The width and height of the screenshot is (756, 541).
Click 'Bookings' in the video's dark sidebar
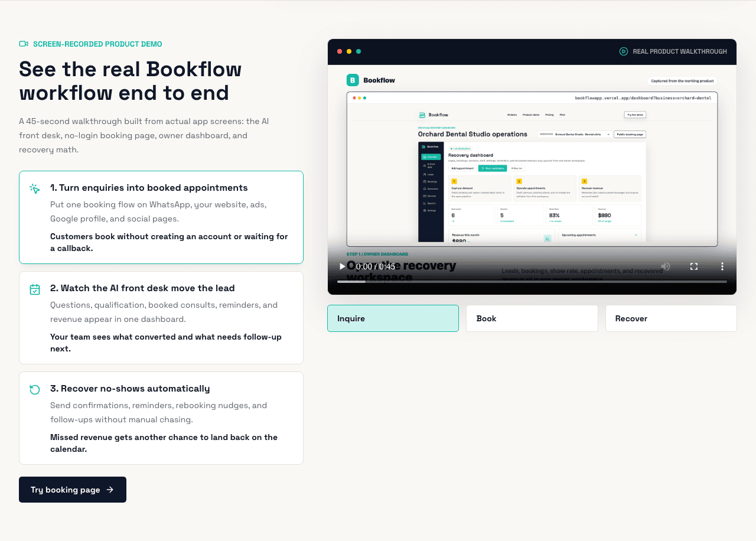click(431, 181)
